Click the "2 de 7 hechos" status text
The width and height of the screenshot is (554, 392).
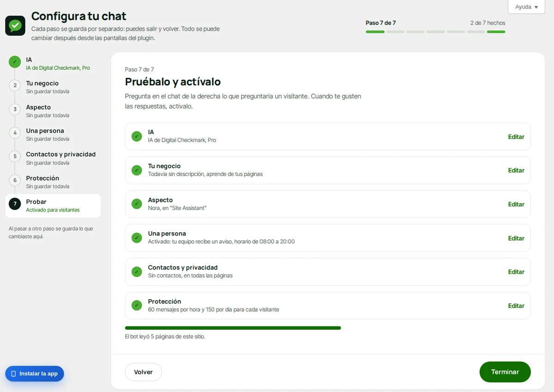point(488,23)
